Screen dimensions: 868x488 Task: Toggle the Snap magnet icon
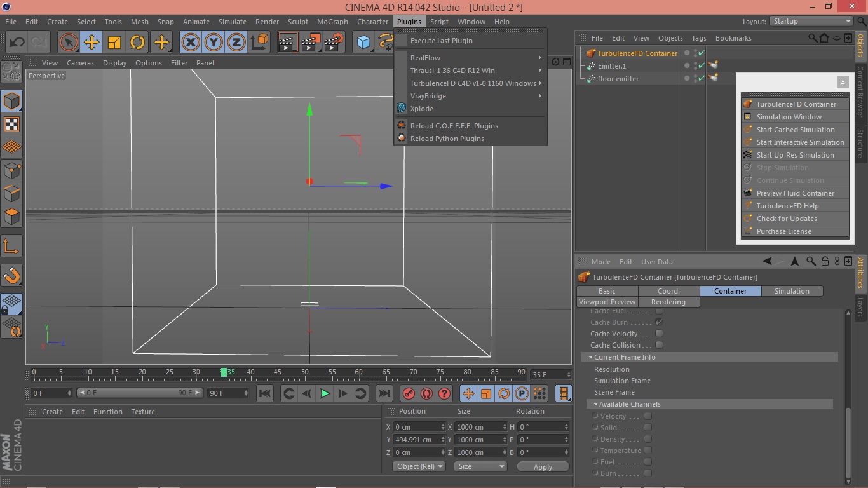pos(11,275)
